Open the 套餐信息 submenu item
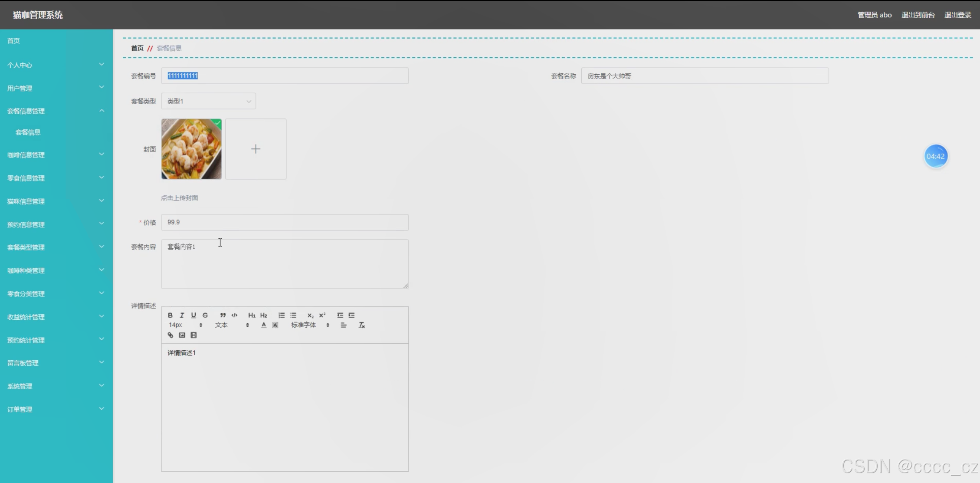Image resolution: width=980 pixels, height=483 pixels. (28, 132)
